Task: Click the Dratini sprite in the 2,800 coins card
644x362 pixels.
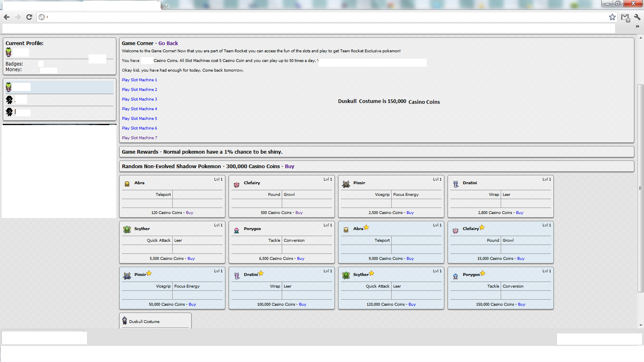Action: point(456,184)
